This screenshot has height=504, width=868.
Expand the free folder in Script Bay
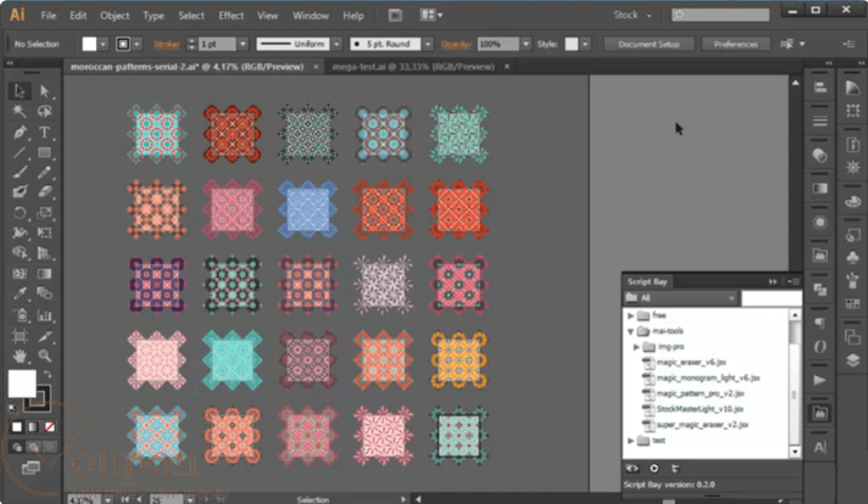(x=631, y=316)
